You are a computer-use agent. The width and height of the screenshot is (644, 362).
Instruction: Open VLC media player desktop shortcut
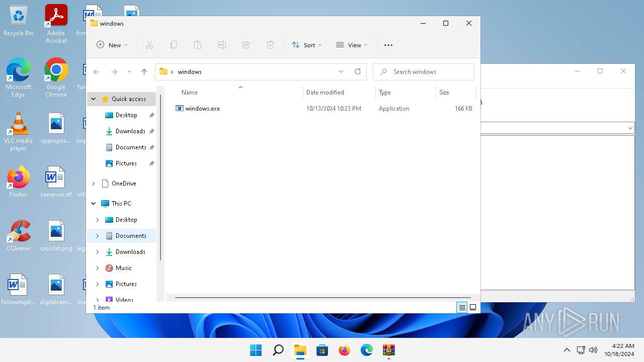pyautogui.click(x=19, y=132)
